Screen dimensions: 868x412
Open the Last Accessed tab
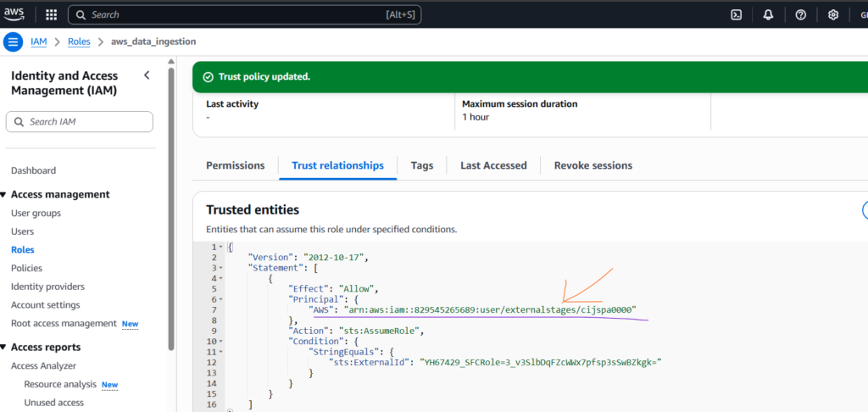tap(493, 165)
